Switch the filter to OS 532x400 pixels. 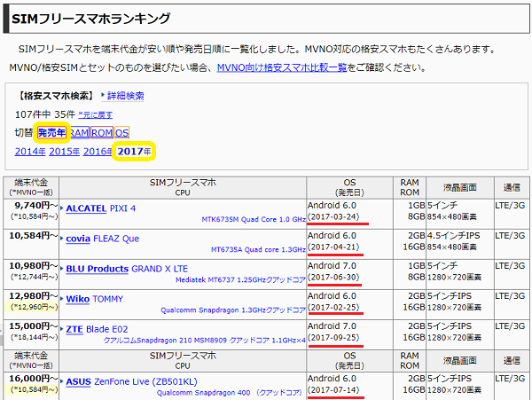121,133
